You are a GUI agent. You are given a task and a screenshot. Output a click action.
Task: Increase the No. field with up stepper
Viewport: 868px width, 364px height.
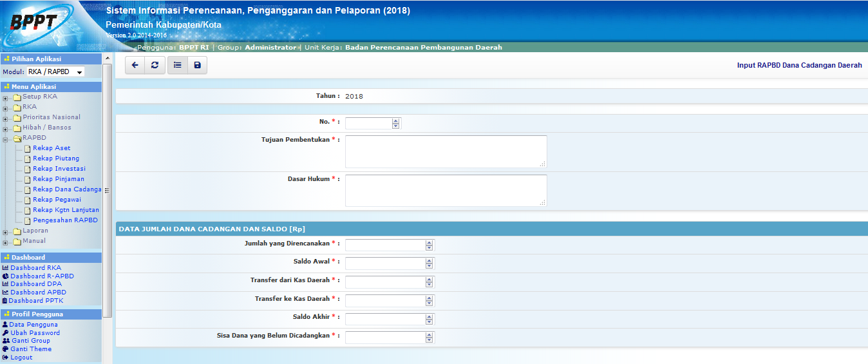395,120
